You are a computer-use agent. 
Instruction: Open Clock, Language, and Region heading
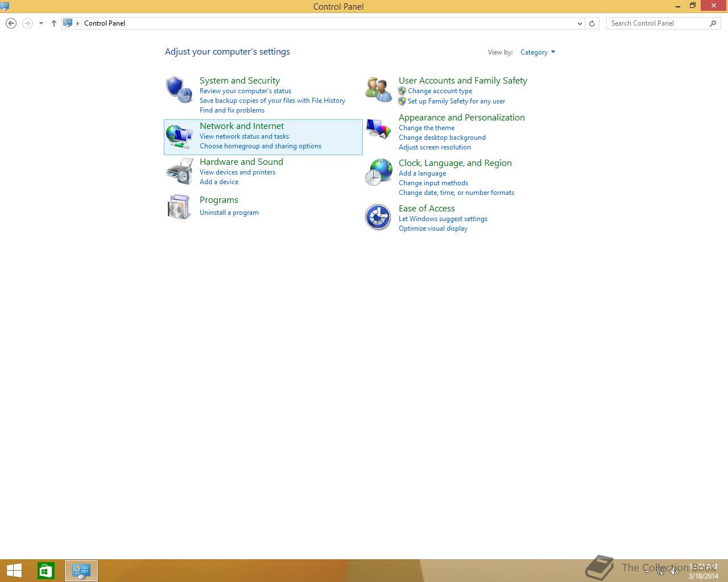(455, 163)
